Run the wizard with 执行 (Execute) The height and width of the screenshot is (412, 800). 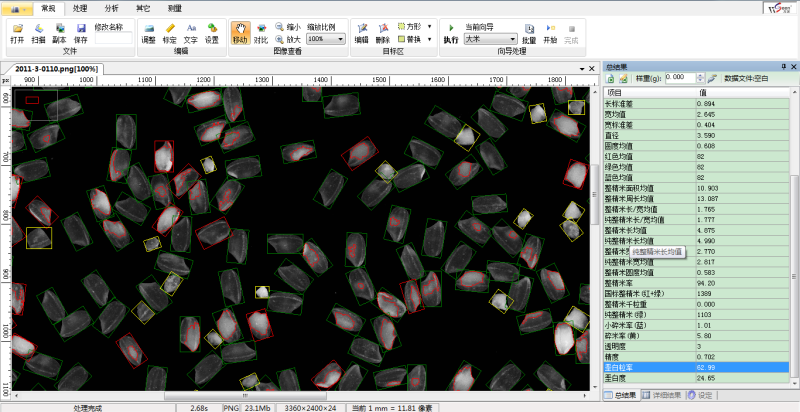click(x=451, y=33)
